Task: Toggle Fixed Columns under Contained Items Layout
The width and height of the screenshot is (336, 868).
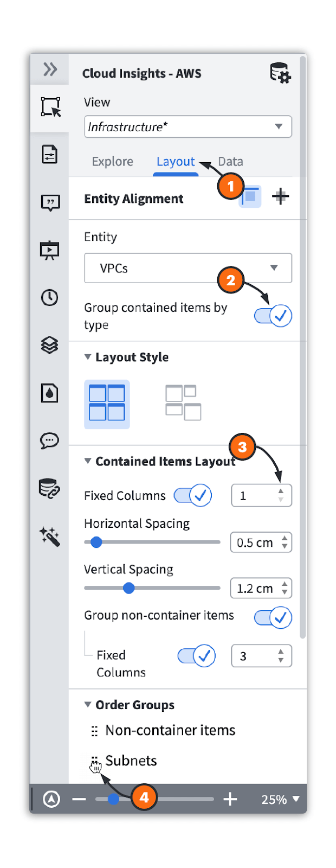Action: [x=193, y=495]
